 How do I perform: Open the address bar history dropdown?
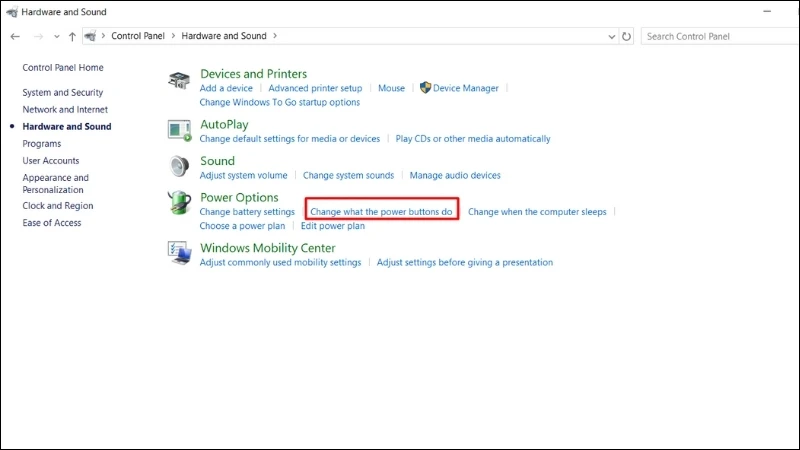click(611, 37)
